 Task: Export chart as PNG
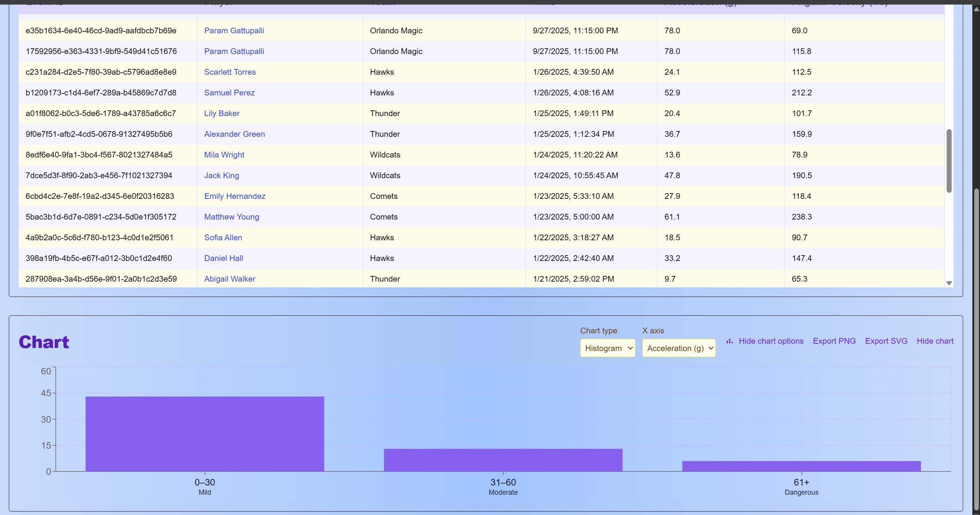click(834, 341)
